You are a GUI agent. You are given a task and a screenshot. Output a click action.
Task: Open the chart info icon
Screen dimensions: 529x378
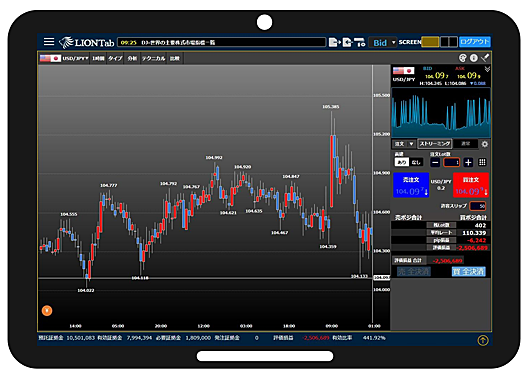[x=474, y=58]
